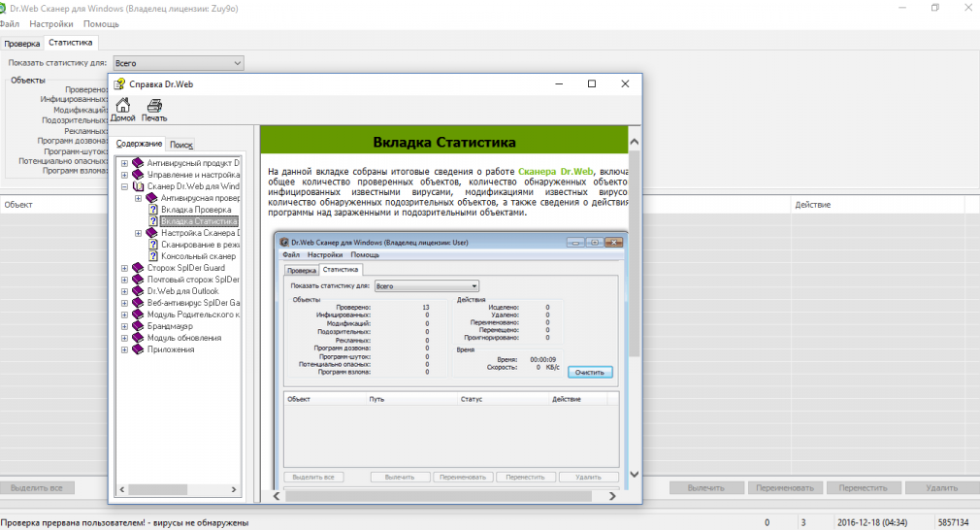Select the Статистика tab in main window
Viewport: 980px width, 530px height.
coord(71,43)
